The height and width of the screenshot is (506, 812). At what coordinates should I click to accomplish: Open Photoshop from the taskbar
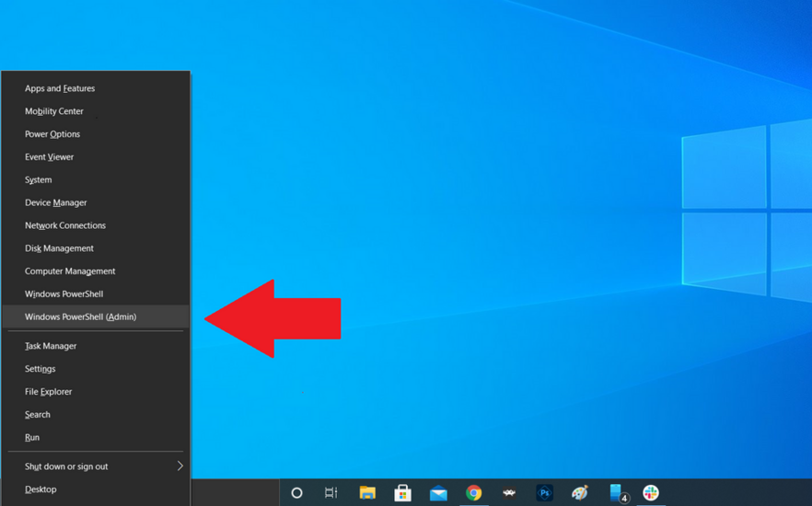pyautogui.click(x=544, y=493)
